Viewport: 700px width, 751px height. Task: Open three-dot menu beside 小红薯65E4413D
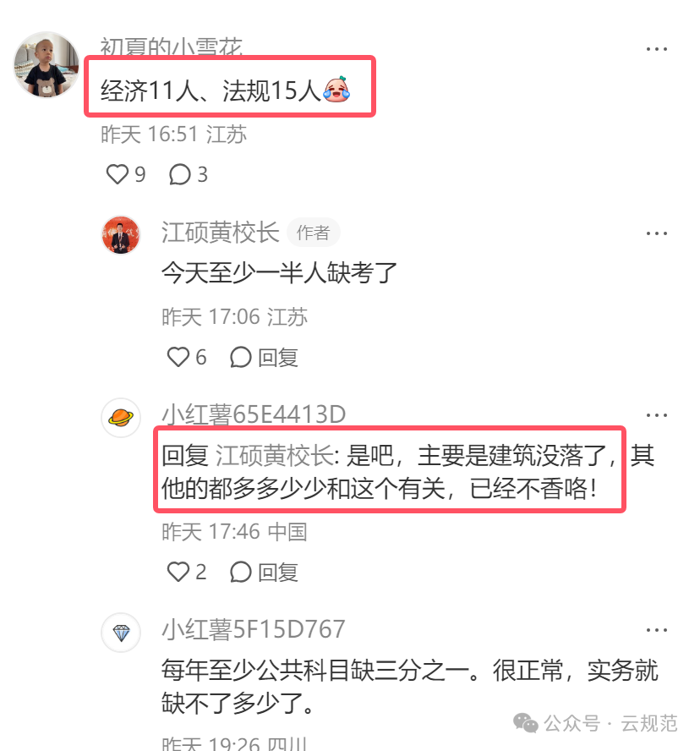pos(656,414)
